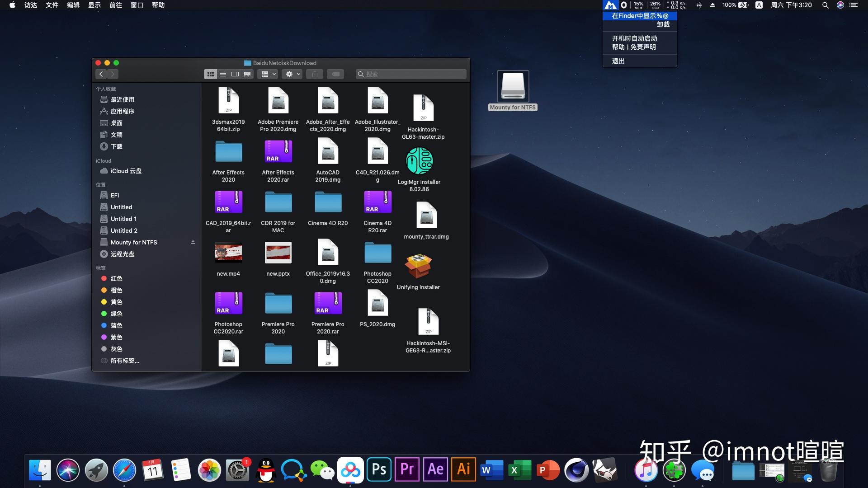868x488 pixels.
Task: Switch Finder to gallery view
Action: pos(247,74)
